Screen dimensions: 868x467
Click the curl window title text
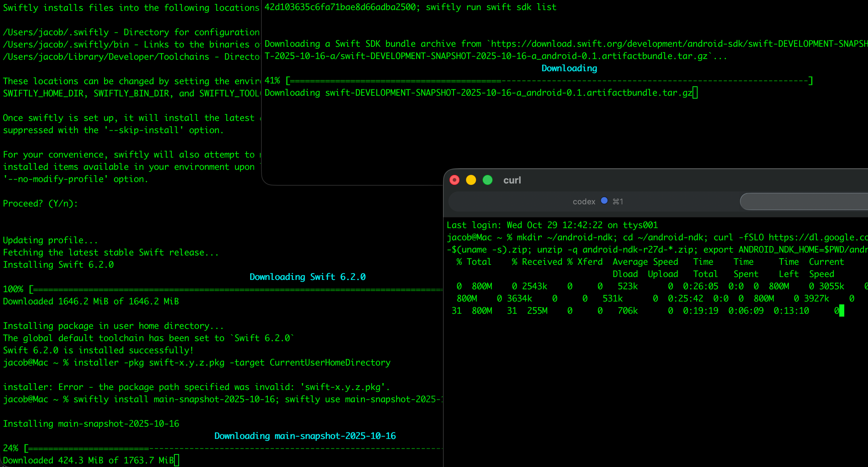pos(512,180)
